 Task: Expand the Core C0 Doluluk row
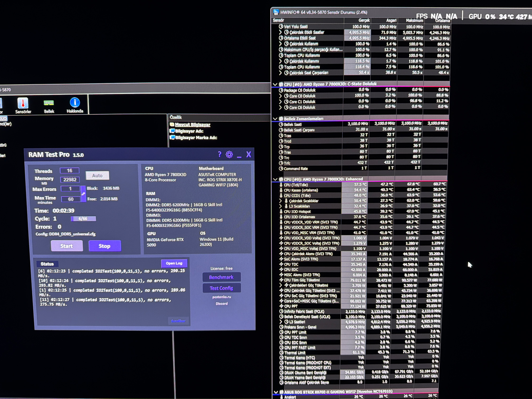tap(280, 96)
